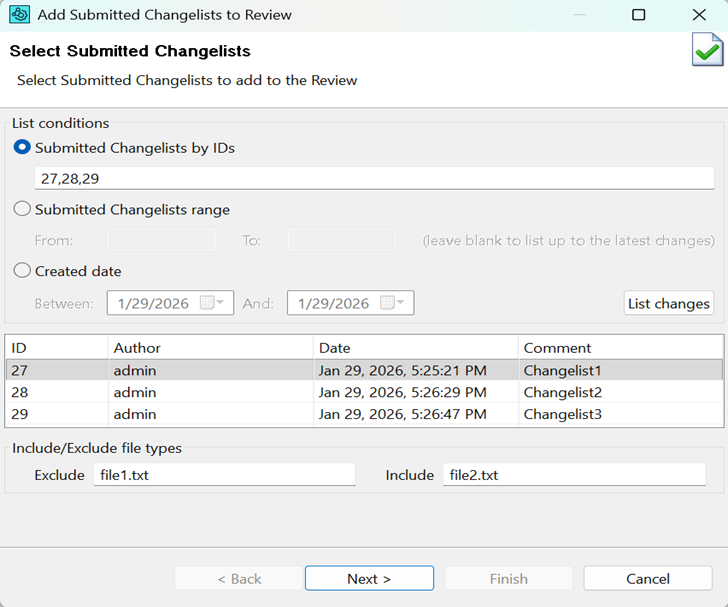Click the Exclude field containing file1.txt
This screenshot has height=607, width=728.
point(225,475)
